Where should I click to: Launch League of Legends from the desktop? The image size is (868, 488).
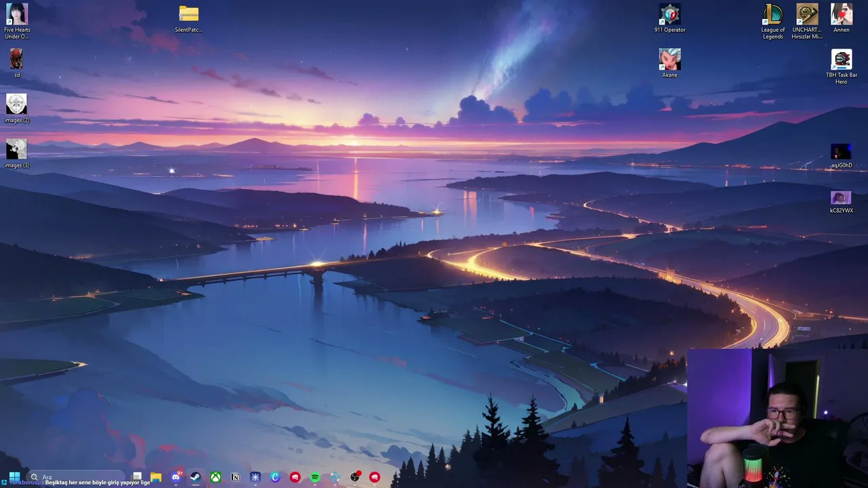(x=772, y=21)
